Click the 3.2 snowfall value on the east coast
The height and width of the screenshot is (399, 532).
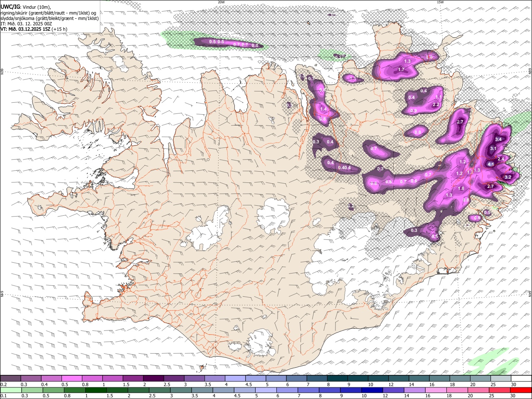[508, 177]
